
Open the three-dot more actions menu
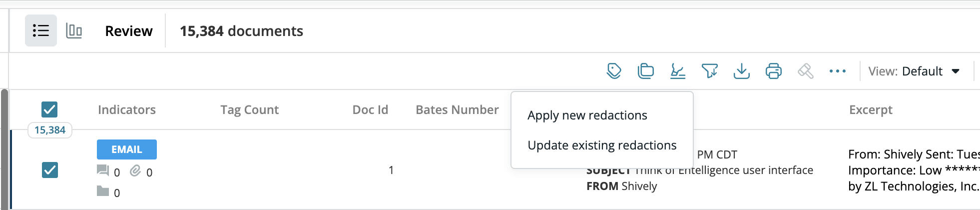[838, 71]
